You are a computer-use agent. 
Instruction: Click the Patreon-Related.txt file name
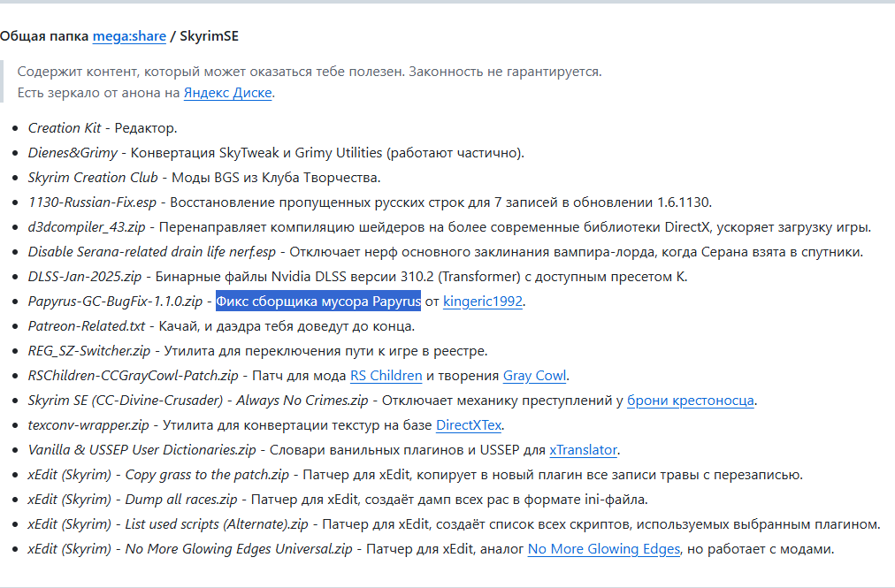[x=87, y=326]
